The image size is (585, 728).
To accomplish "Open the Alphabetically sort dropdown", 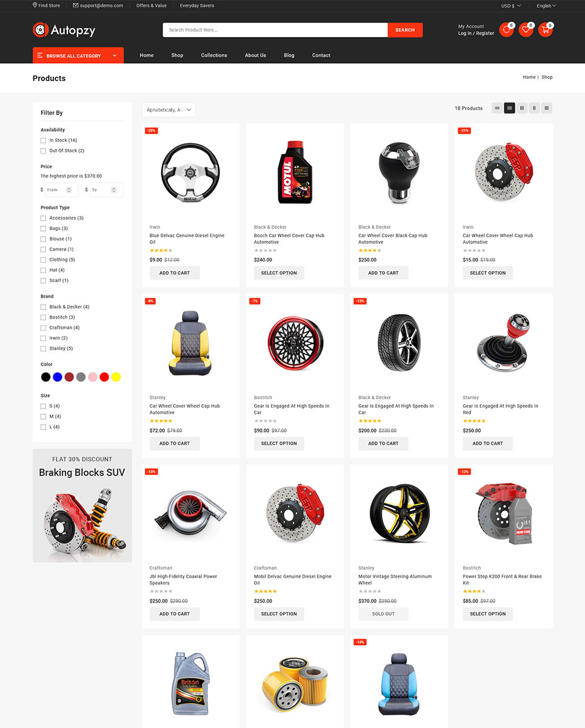I will [x=169, y=110].
